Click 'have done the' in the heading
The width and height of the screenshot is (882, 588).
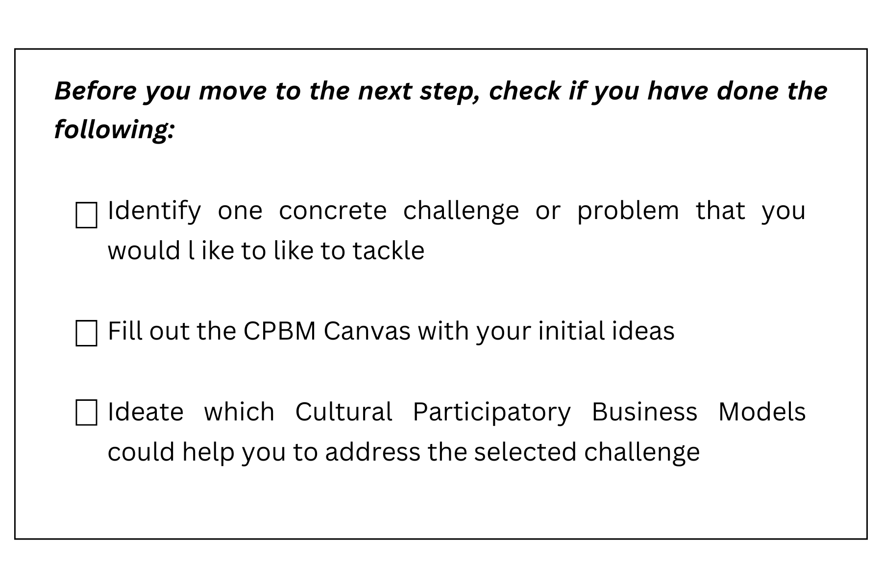(737, 91)
